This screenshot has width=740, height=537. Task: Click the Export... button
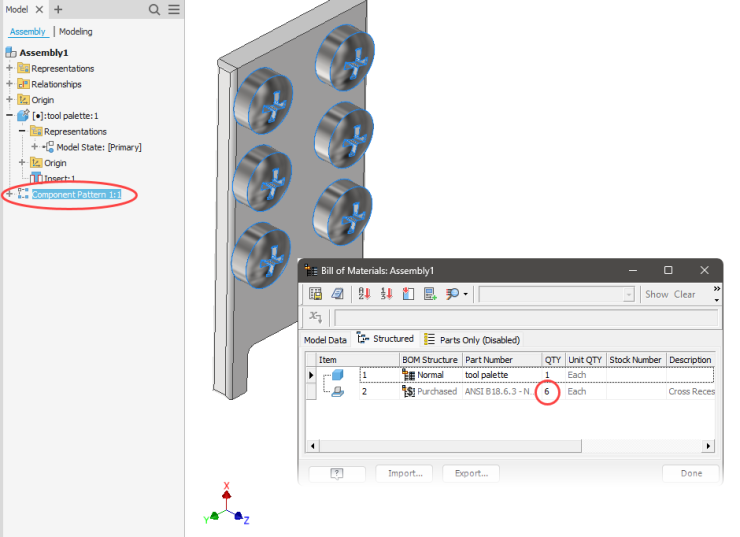click(471, 473)
